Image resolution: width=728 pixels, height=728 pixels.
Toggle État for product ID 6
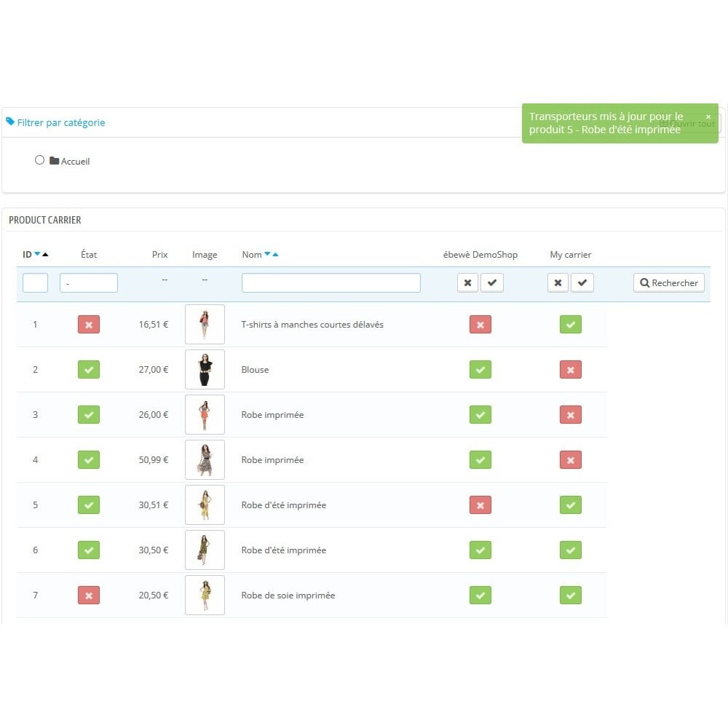click(x=89, y=550)
